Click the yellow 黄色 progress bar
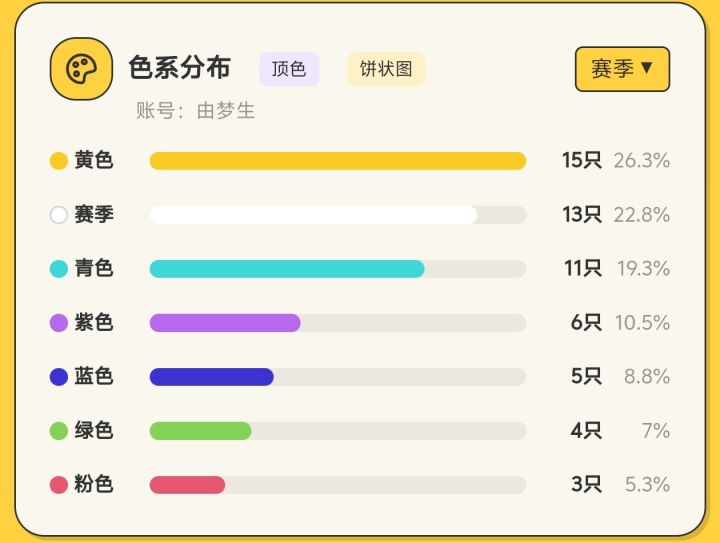 click(338, 161)
